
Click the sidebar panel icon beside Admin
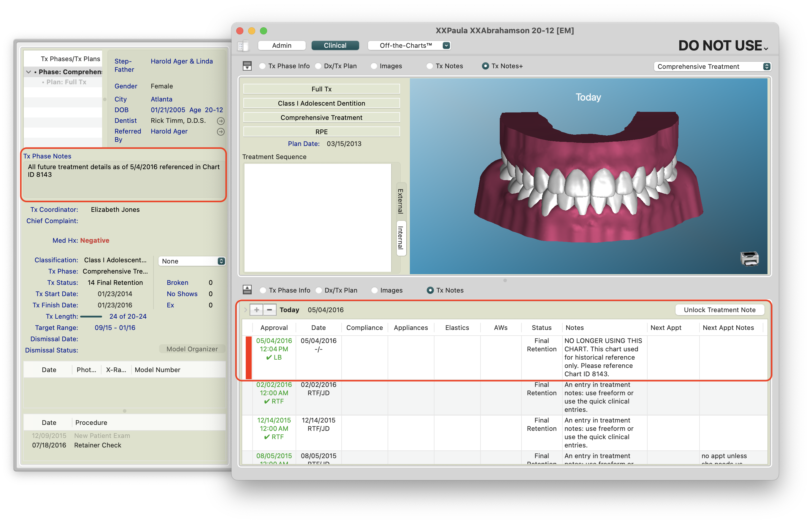(243, 46)
